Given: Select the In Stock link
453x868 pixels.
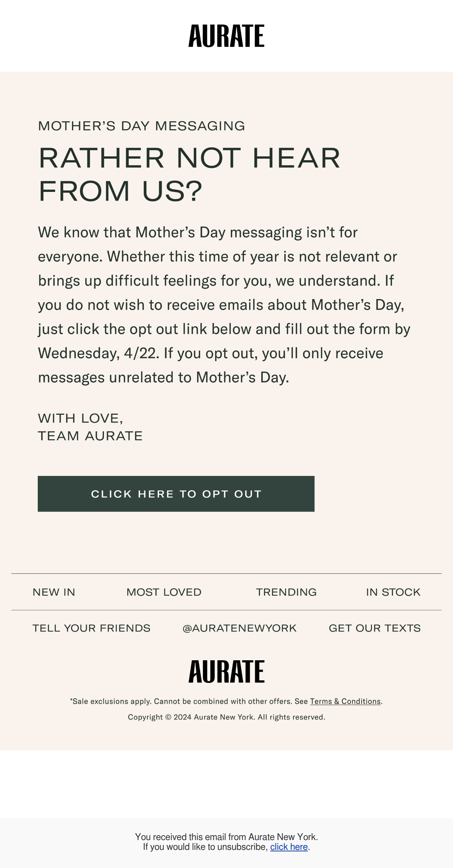Looking at the screenshot, I should (393, 592).
